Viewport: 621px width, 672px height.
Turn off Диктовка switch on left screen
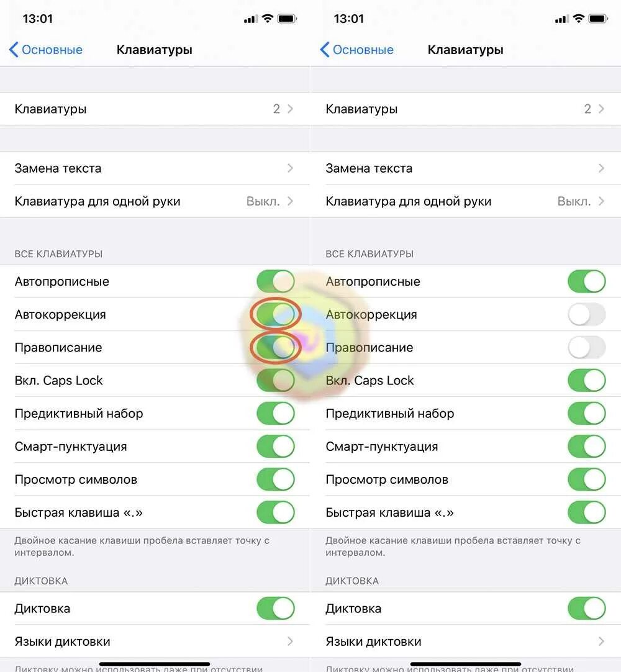(x=276, y=609)
